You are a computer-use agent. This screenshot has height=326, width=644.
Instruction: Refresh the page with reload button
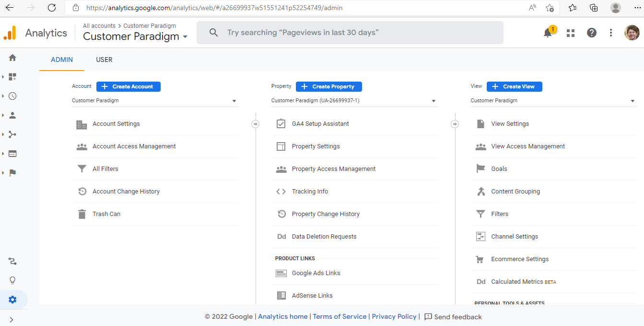52,8
